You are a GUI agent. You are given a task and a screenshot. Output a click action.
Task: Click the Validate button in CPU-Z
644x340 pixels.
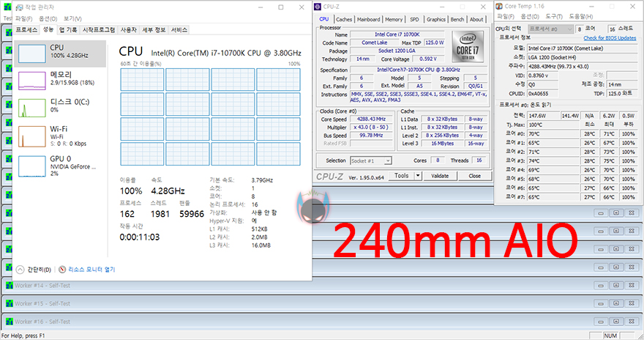pyautogui.click(x=440, y=176)
